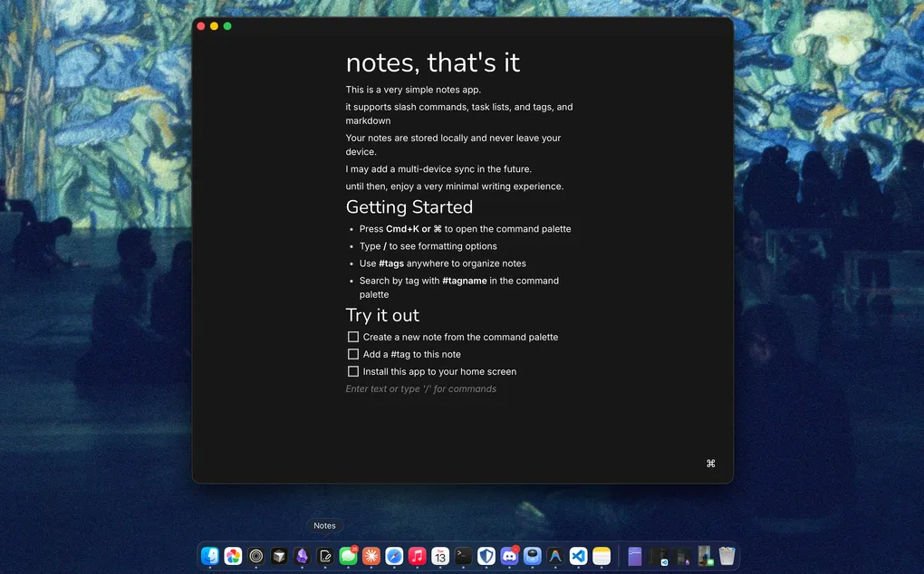Screen dimensions: 924x574
Task: Launch Safari from the dock
Action: 394,556
